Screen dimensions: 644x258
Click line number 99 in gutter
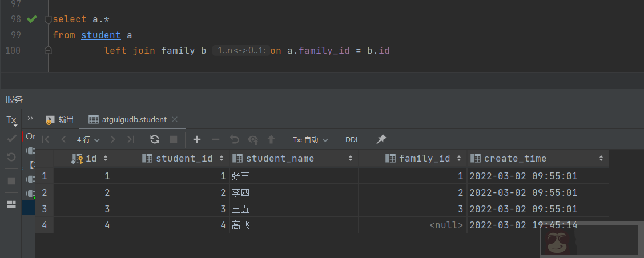click(x=16, y=35)
